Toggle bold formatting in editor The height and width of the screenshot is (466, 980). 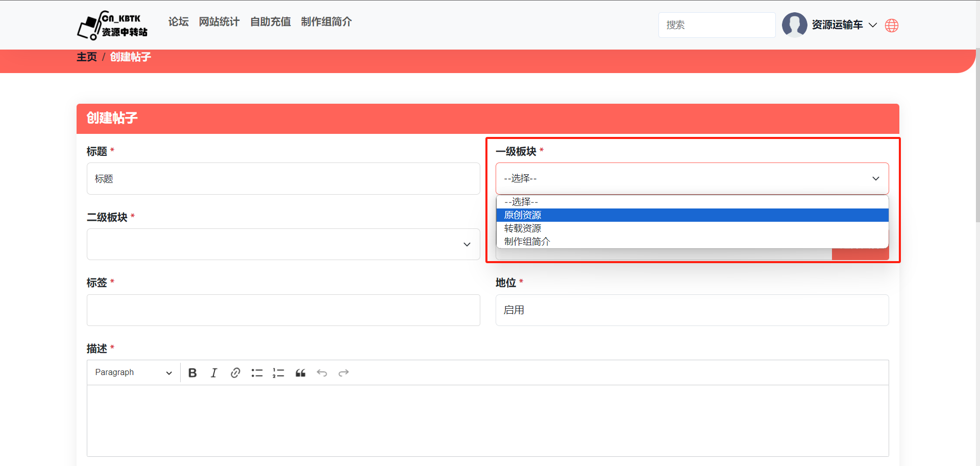pos(192,373)
